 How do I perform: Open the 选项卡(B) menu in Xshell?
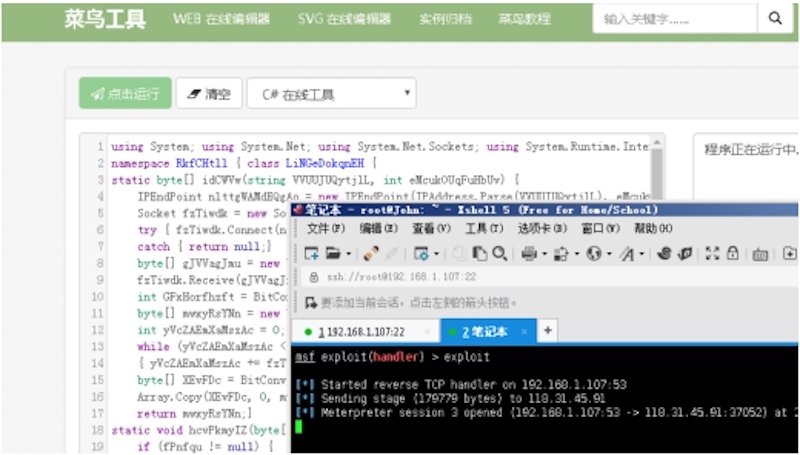point(542,229)
